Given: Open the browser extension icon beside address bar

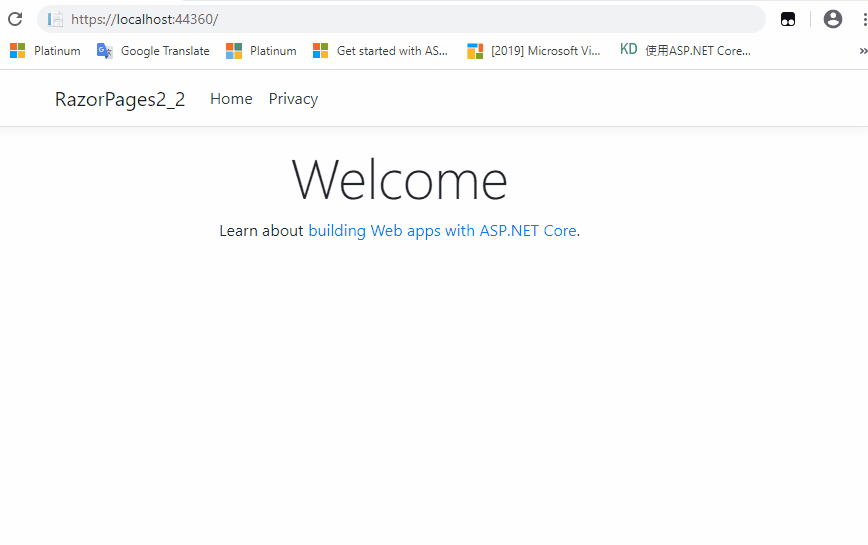Looking at the screenshot, I should [788, 19].
